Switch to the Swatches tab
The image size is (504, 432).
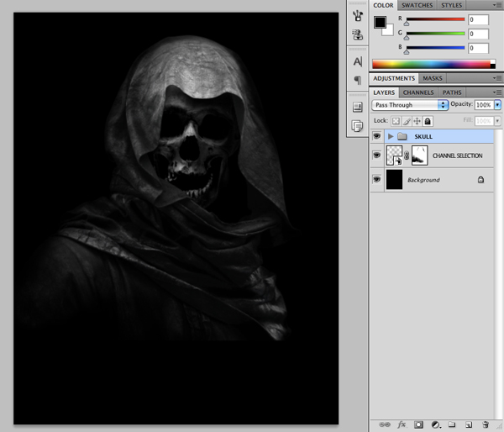point(417,5)
